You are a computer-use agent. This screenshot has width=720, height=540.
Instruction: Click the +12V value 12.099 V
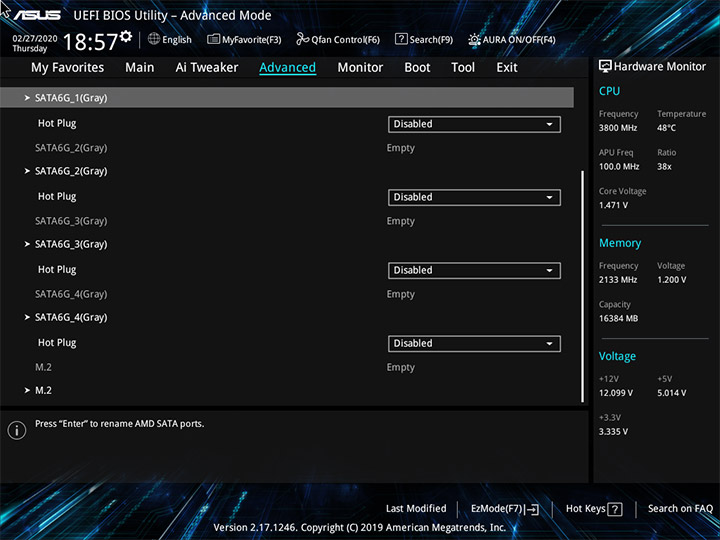click(616, 393)
